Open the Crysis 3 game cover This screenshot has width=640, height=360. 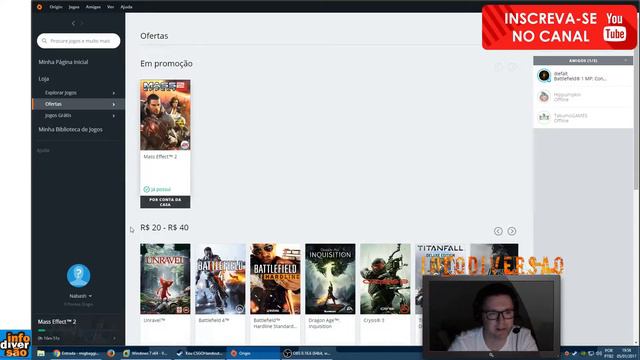(385, 279)
